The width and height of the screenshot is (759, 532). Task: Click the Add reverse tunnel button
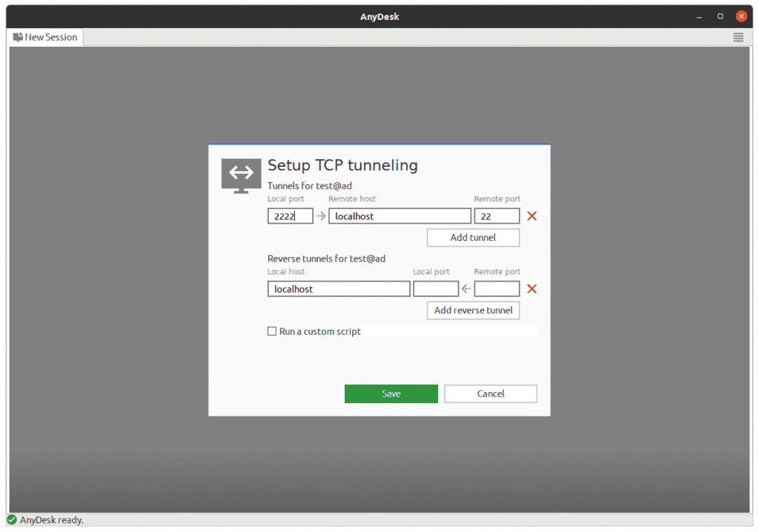pyautogui.click(x=473, y=310)
